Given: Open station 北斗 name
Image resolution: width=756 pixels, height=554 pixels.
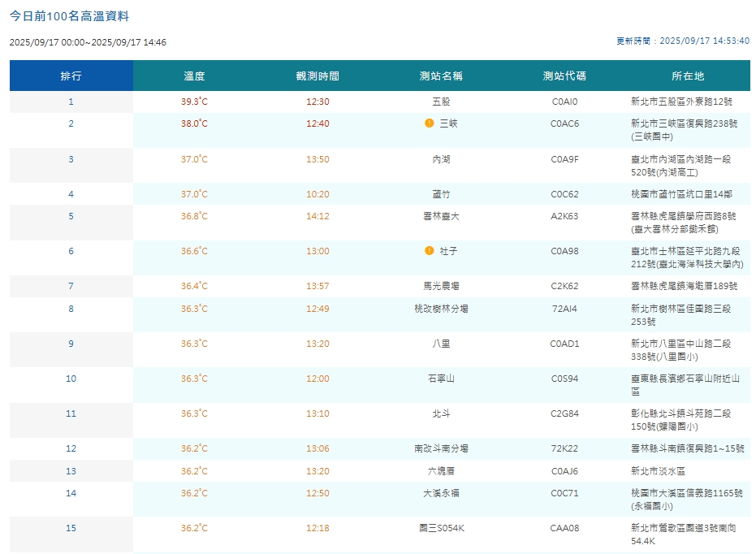Looking at the screenshot, I should click(441, 413).
